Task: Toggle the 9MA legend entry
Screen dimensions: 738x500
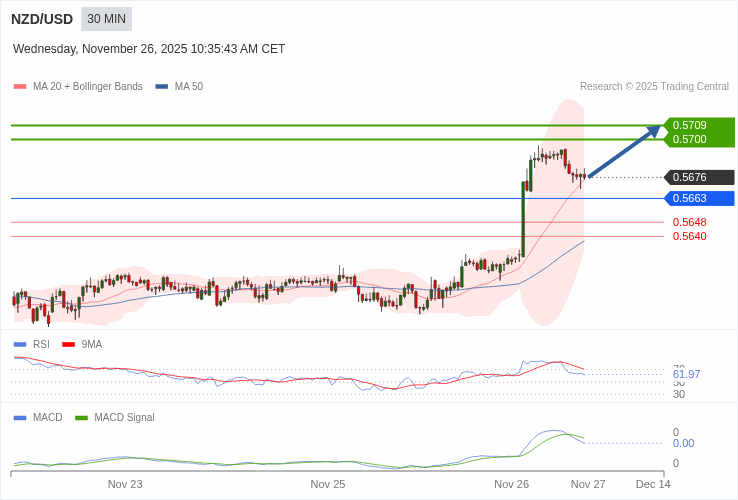Action: 82,344
